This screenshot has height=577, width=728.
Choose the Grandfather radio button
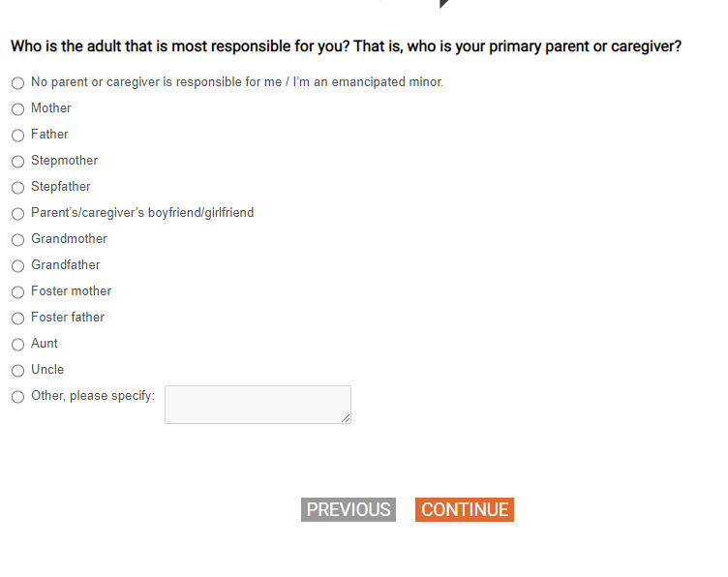[17, 266]
